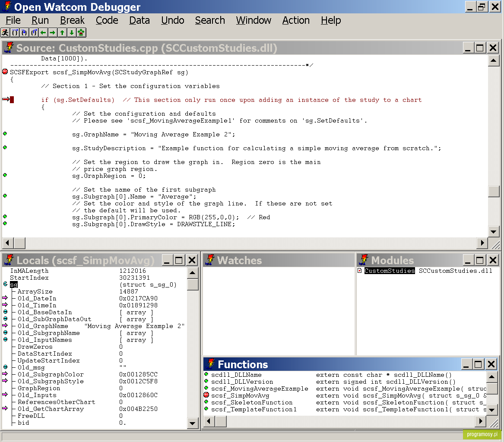Image resolution: width=504 pixels, height=442 pixels.
Task: Click the Go (running man) toolbar icon
Action: [5, 32]
